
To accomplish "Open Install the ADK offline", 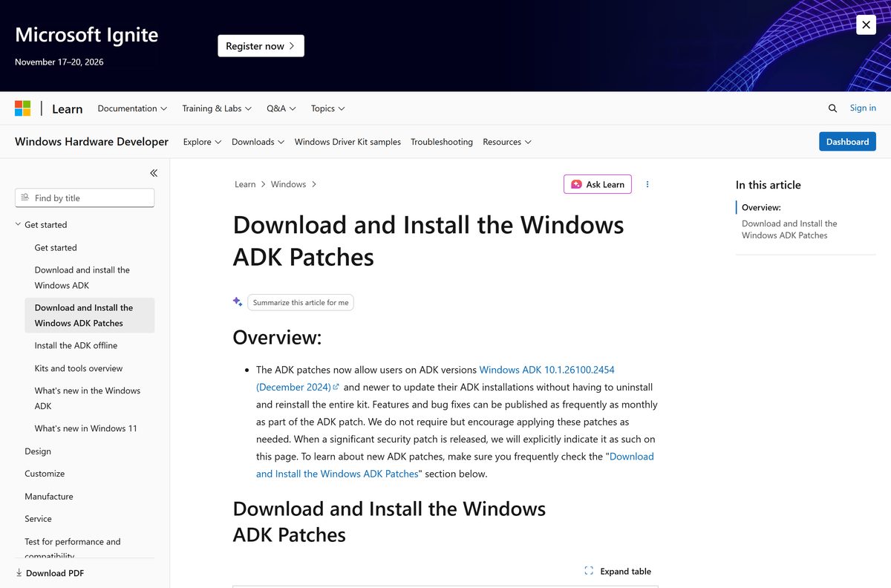I will tap(76, 345).
